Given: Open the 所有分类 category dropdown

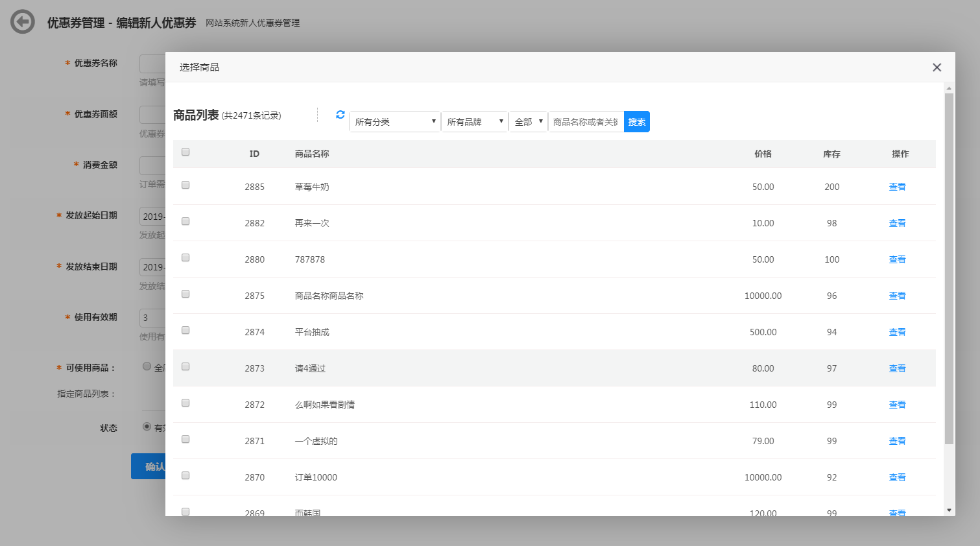Looking at the screenshot, I should [394, 122].
